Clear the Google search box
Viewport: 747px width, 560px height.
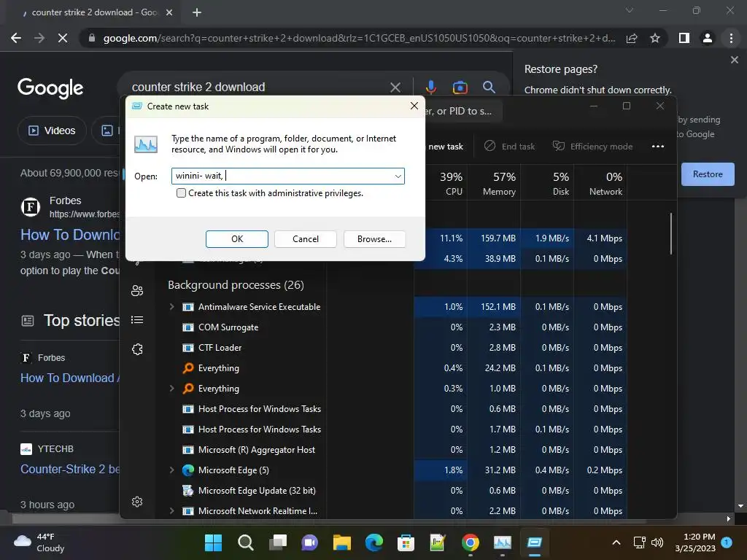tap(395, 87)
